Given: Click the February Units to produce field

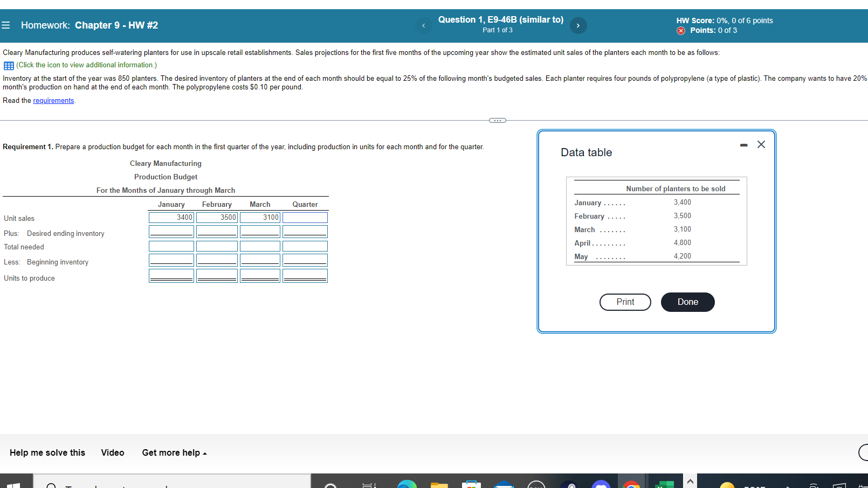Looking at the screenshot, I should (217, 276).
